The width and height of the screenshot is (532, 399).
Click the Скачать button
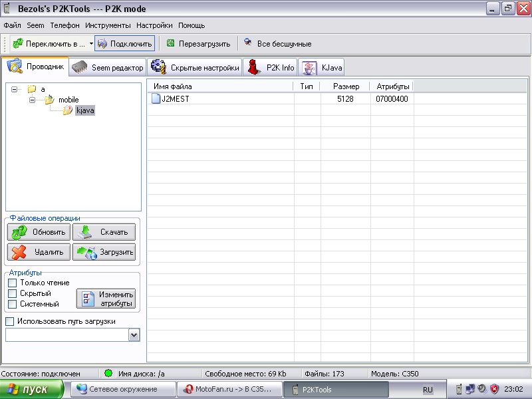(104, 232)
